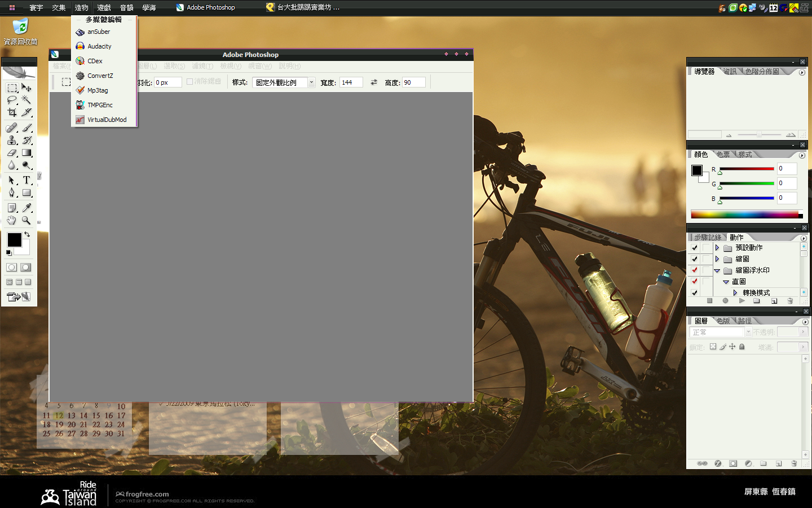Open the Color panel options menu
The width and height of the screenshot is (812, 508).
(802, 155)
